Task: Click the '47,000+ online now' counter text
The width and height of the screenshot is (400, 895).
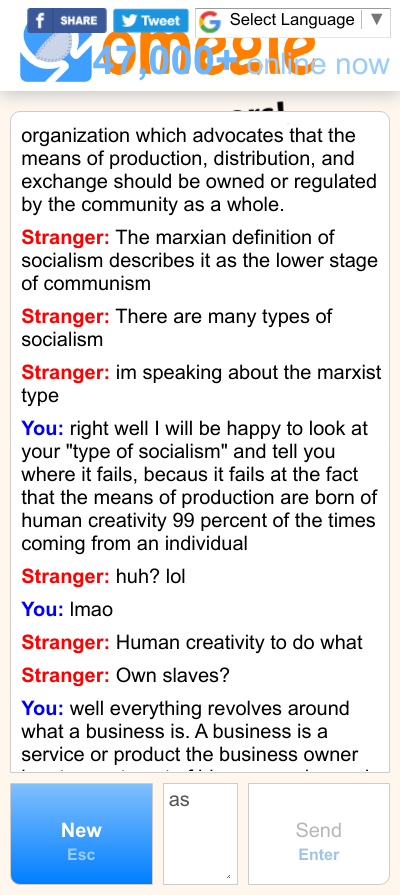Action: coord(241,64)
